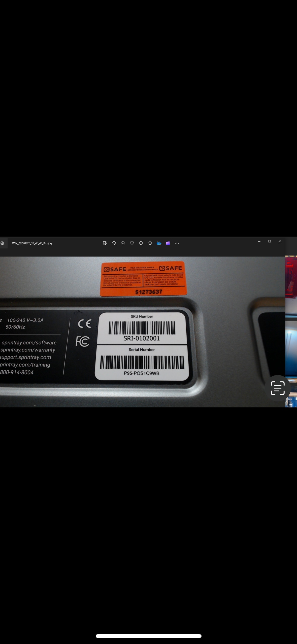Viewport: 297px width, 644px height.
Task: Show file info with the info icon
Action: [141, 243]
